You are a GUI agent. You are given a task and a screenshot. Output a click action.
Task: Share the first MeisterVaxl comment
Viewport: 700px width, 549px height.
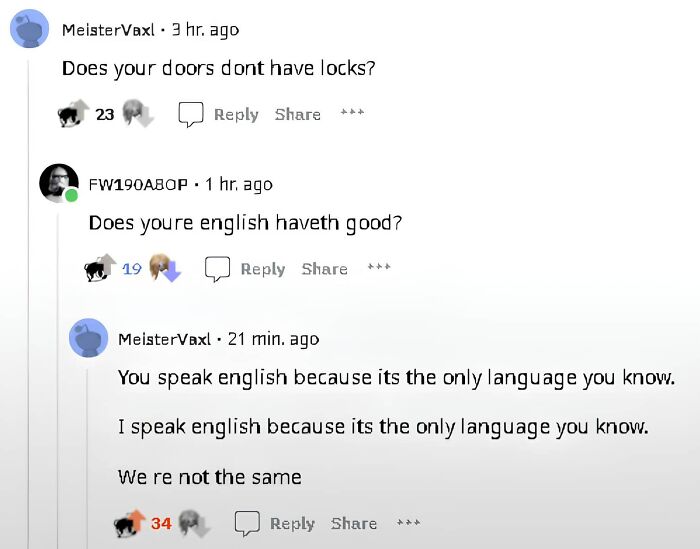pos(298,114)
